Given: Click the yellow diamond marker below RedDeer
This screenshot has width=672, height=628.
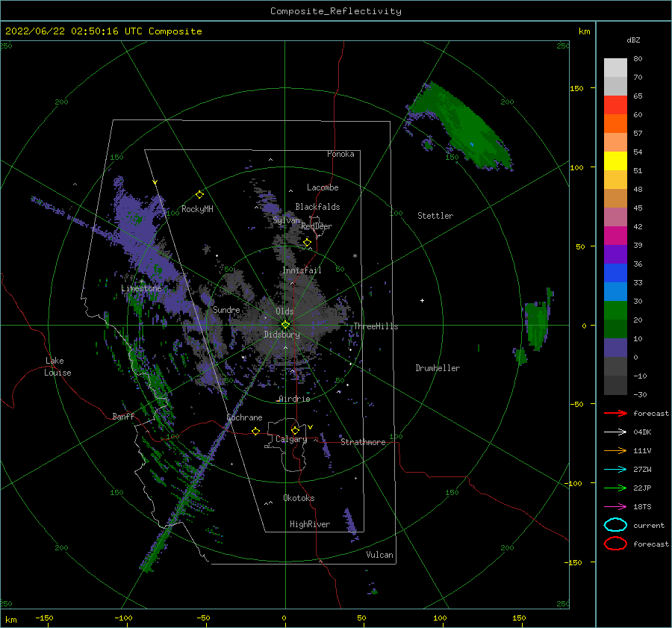Looking at the screenshot, I should (x=307, y=243).
